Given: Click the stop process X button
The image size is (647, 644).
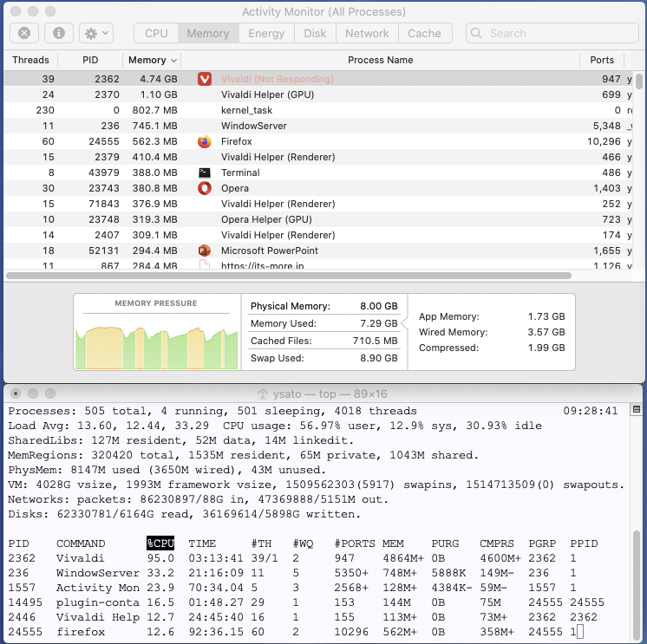Looking at the screenshot, I should pos(24,33).
